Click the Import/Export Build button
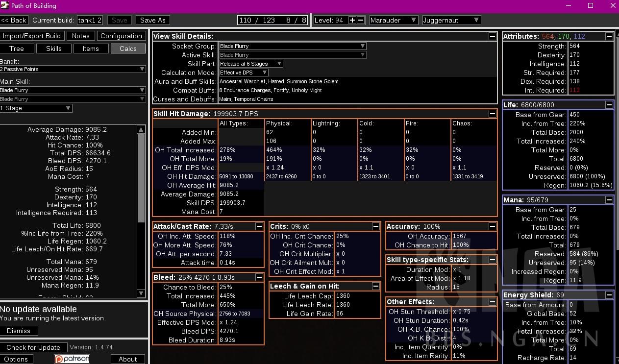Image resolution: width=619 pixels, height=364 pixels. pyautogui.click(x=32, y=36)
